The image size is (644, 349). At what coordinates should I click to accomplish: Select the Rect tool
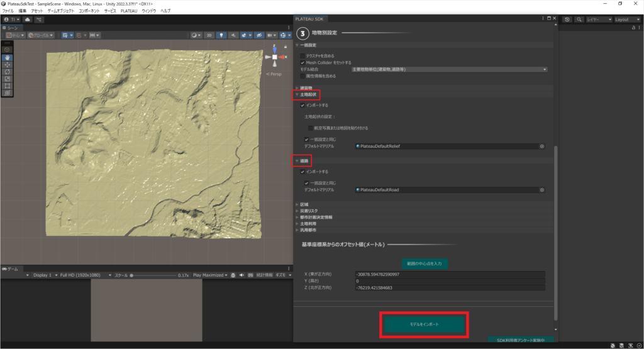[7, 86]
